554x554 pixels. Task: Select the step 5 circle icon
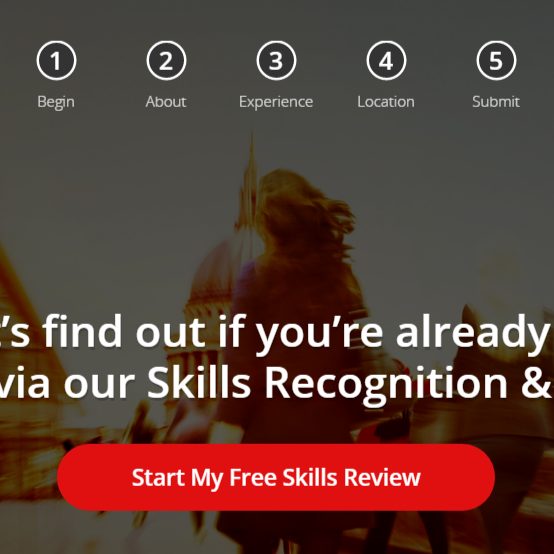pos(496,60)
